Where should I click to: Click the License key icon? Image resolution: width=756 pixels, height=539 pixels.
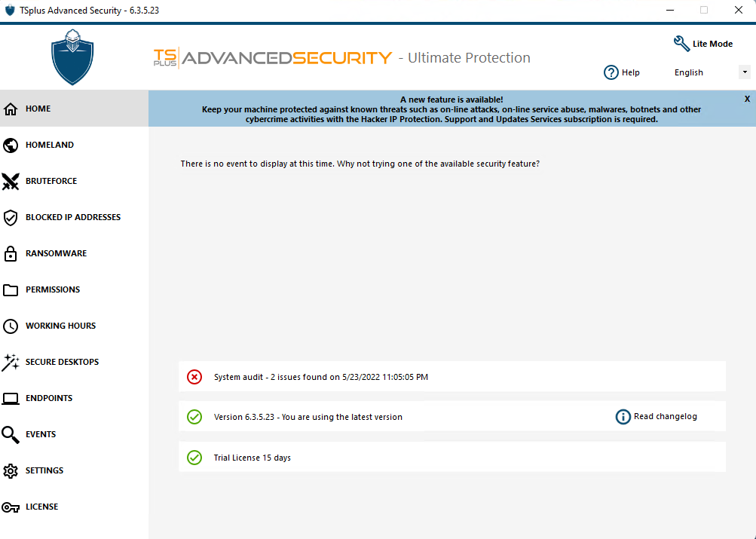[10, 507]
